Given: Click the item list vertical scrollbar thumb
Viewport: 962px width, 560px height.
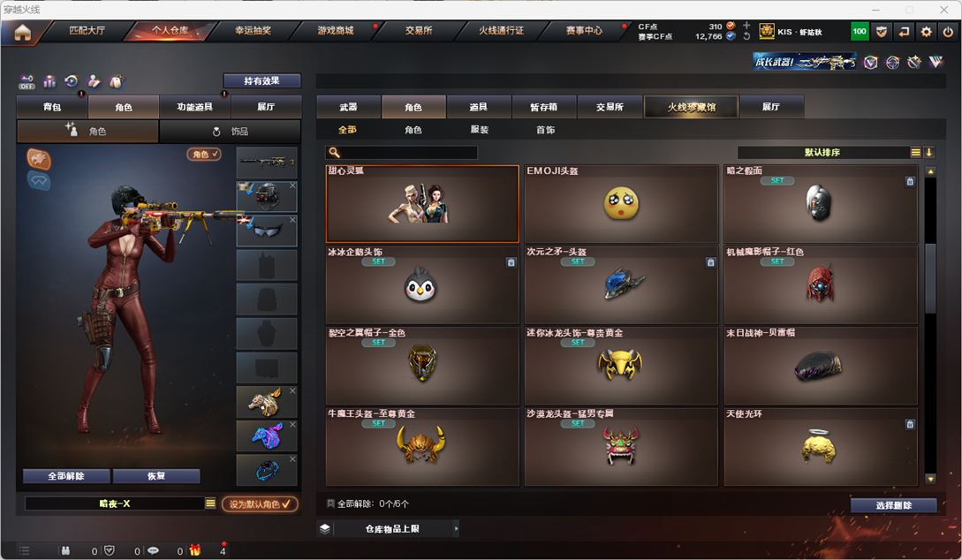Looking at the screenshot, I should click(930, 278).
